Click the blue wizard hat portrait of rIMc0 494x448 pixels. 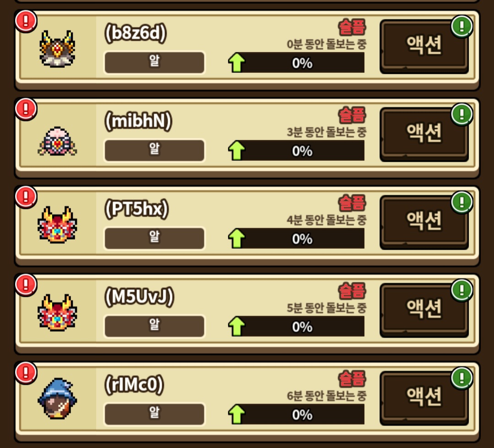[57, 399]
